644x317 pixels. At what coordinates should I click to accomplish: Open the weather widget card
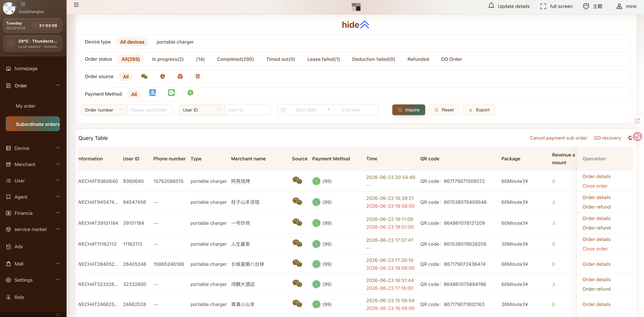point(33,44)
